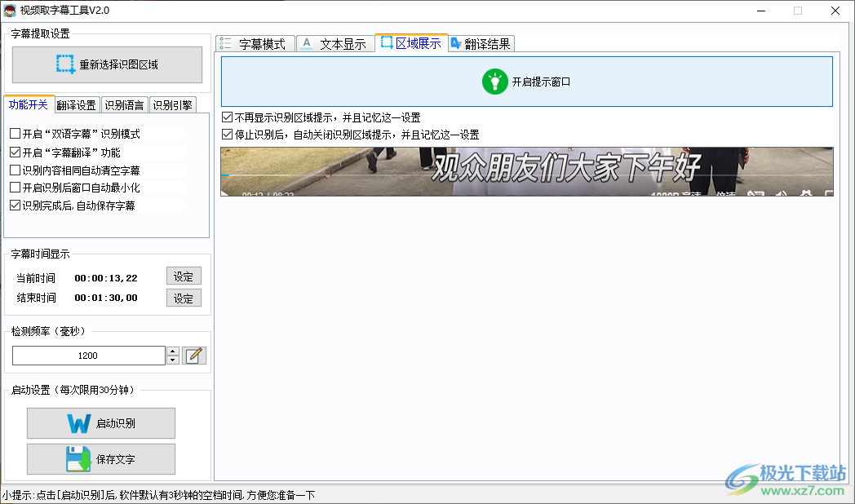Enable 开启双语字幕识别模式 checkbox

click(x=14, y=132)
